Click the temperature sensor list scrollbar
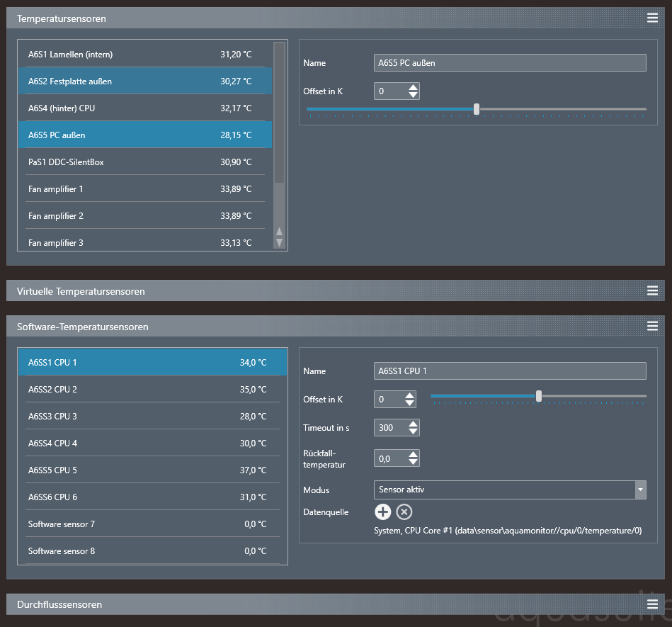Viewport: 672px width, 627px height. click(279, 113)
